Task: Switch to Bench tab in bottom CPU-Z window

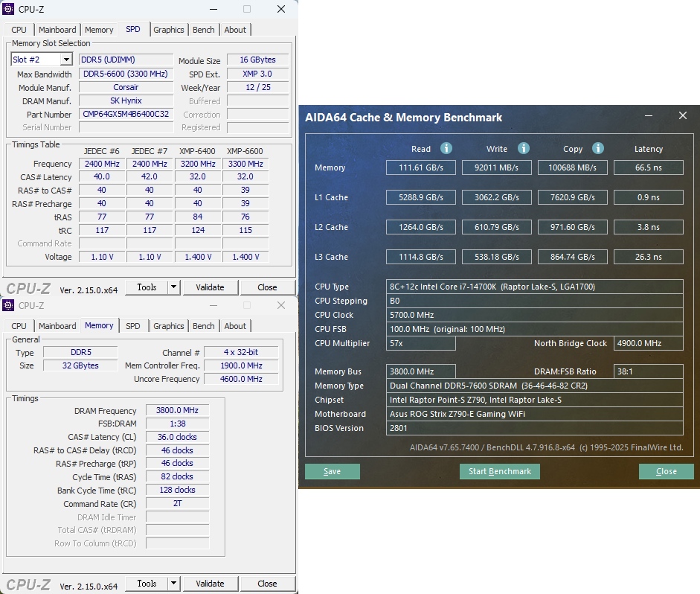Action: 204,326
